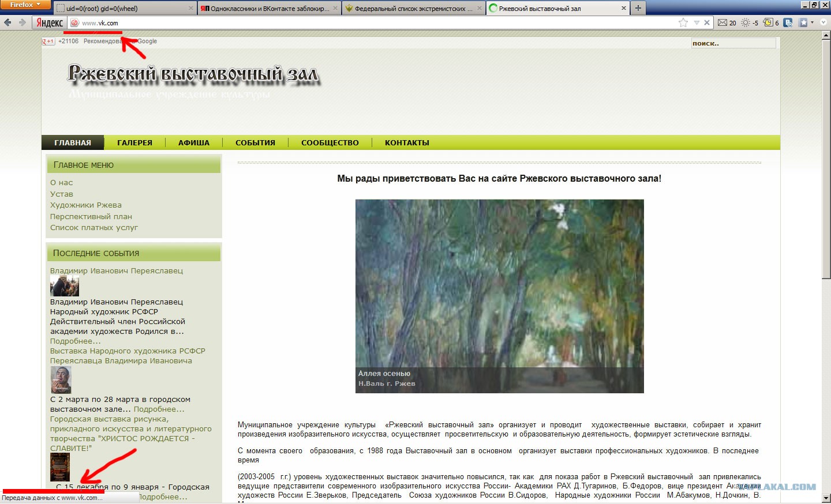The height and width of the screenshot is (504, 831).
Task: Open the address bar history dropdown arrow
Action: 697,23
